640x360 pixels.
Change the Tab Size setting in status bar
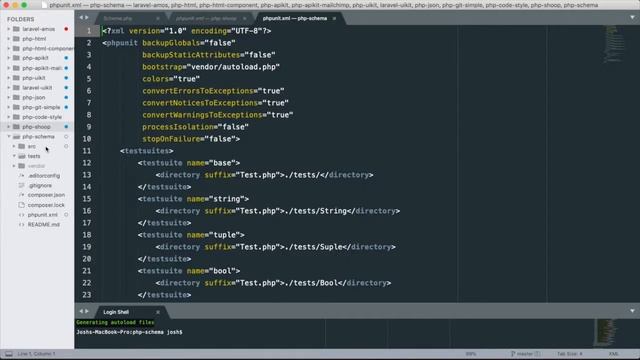point(570,354)
